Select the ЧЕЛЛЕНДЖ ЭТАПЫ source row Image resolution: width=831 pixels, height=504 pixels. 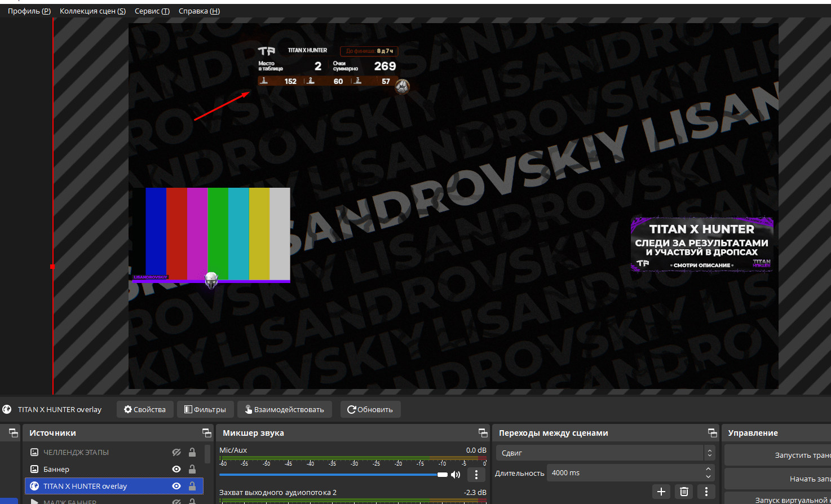pos(114,452)
